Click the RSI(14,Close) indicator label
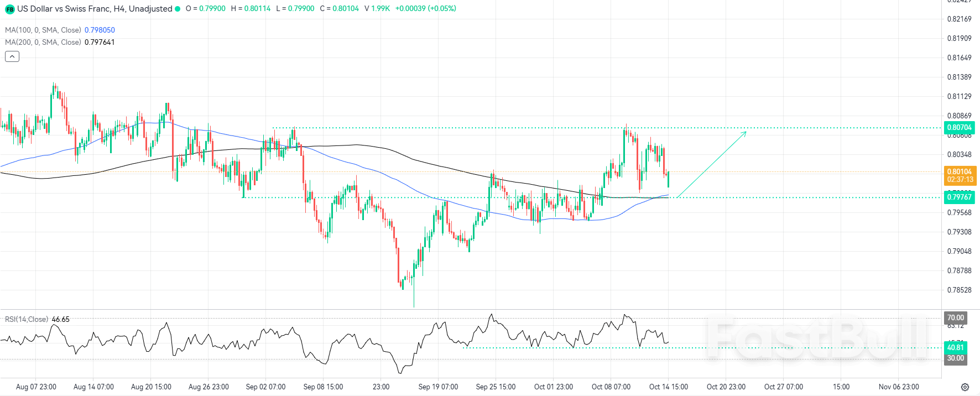980x396 pixels. tap(27, 319)
